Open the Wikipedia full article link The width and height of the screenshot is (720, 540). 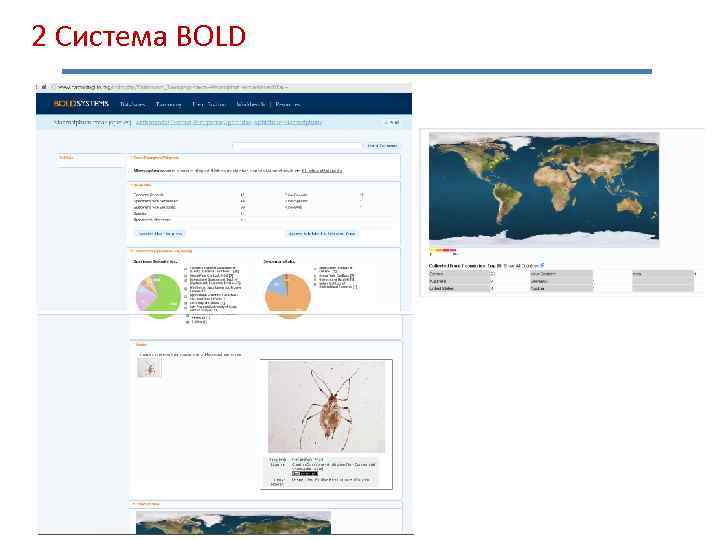coord(322,171)
